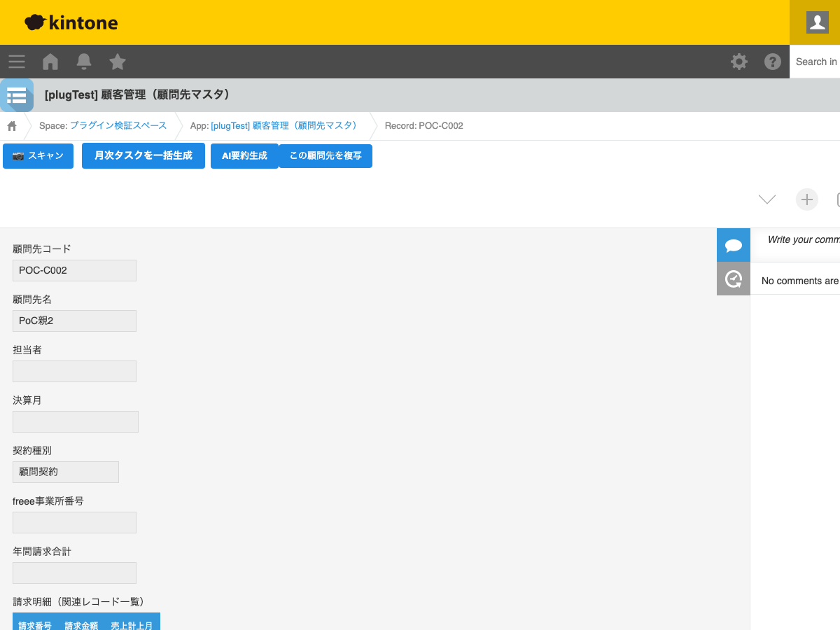Viewport: 840px width, 630px height.
Task: Click the Search input field
Action: coord(815,62)
